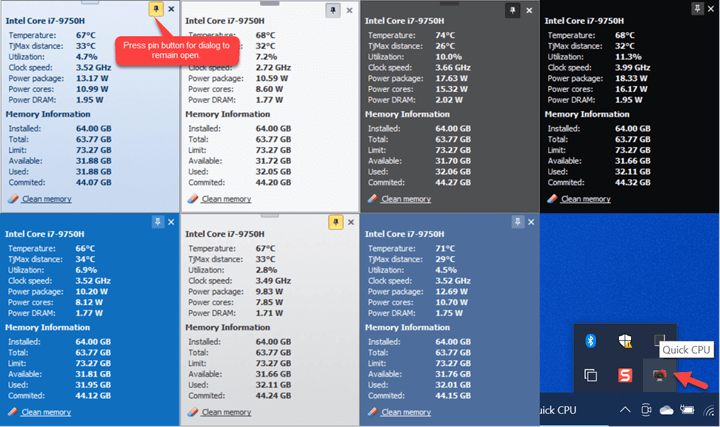Screen dimensions: 720x427
Task: Select the 26°C TjMax distance value
Action: tap(445, 46)
